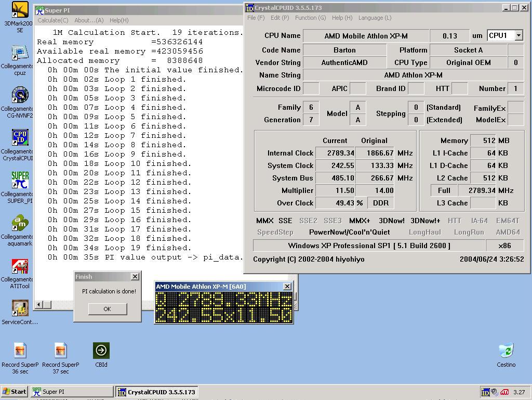532x400 pixels.
Task: Click the Vendor String field AuthenticAMD
Action: (x=345, y=62)
